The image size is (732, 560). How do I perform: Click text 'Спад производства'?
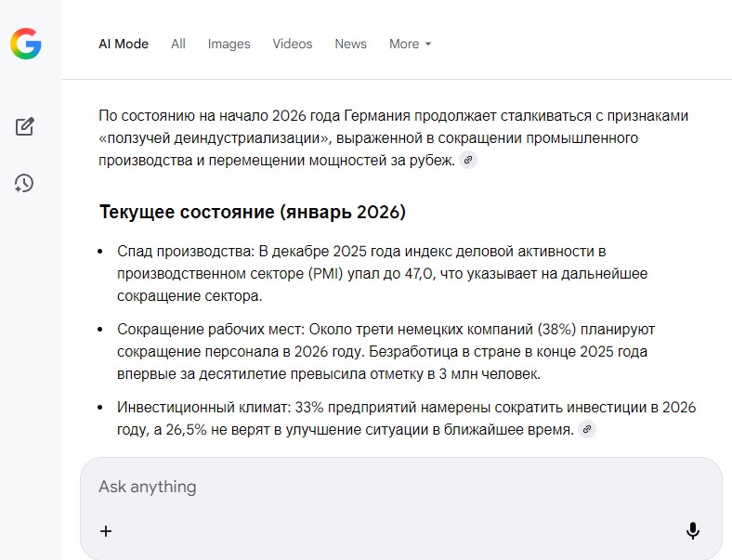point(186,251)
